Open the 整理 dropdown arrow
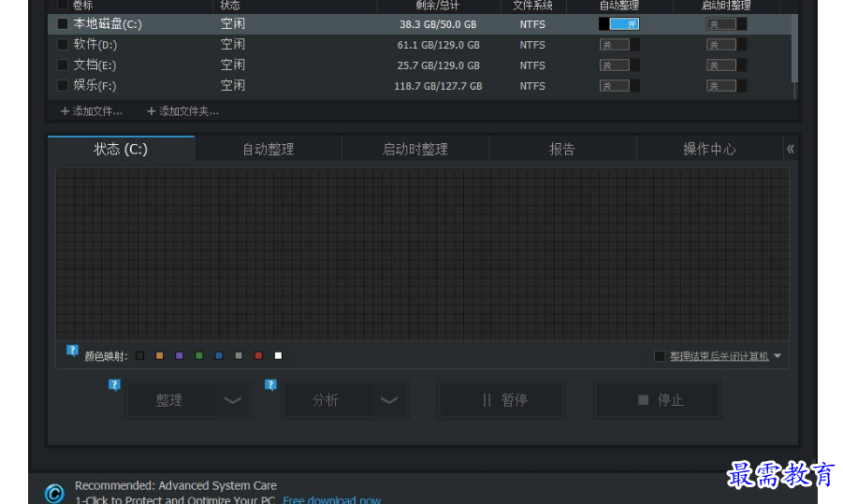 (x=232, y=400)
